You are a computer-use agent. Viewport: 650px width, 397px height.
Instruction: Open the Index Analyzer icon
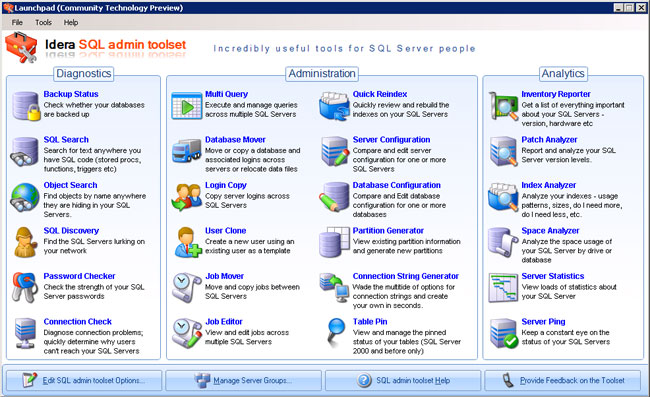click(x=503, y=197)
